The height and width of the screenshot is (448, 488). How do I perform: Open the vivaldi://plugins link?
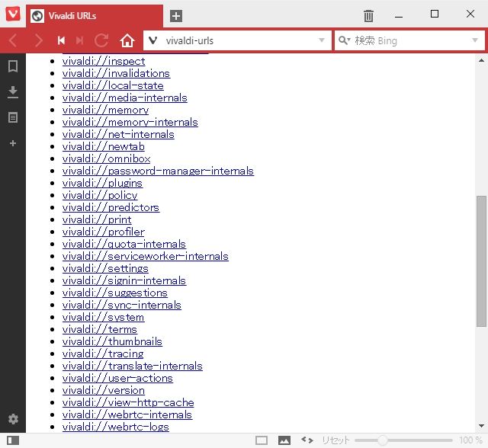102,183
